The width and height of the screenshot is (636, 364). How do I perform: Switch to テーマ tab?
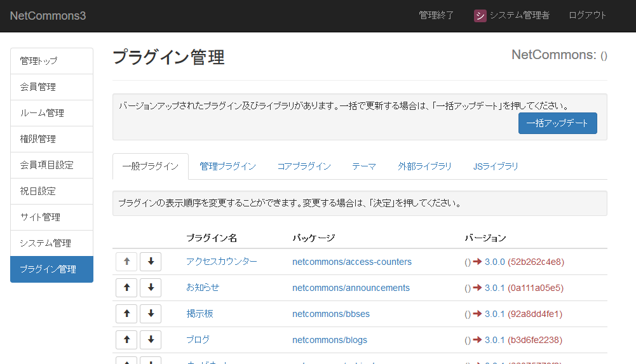[364, 166]
